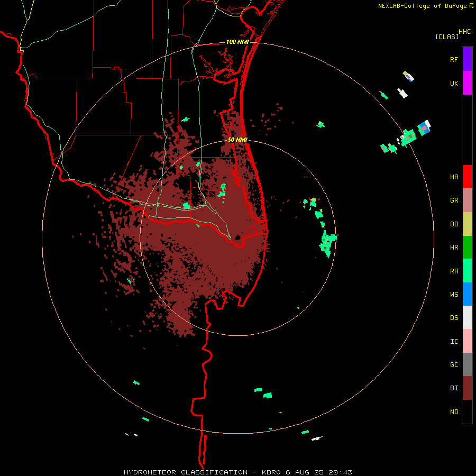
Task: Click the RA legend label
Action: pos(454,271)
